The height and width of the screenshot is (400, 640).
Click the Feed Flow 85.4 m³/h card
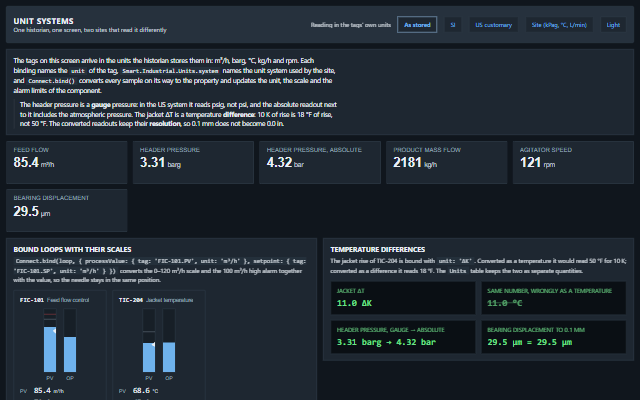click(x=67, y=162)
